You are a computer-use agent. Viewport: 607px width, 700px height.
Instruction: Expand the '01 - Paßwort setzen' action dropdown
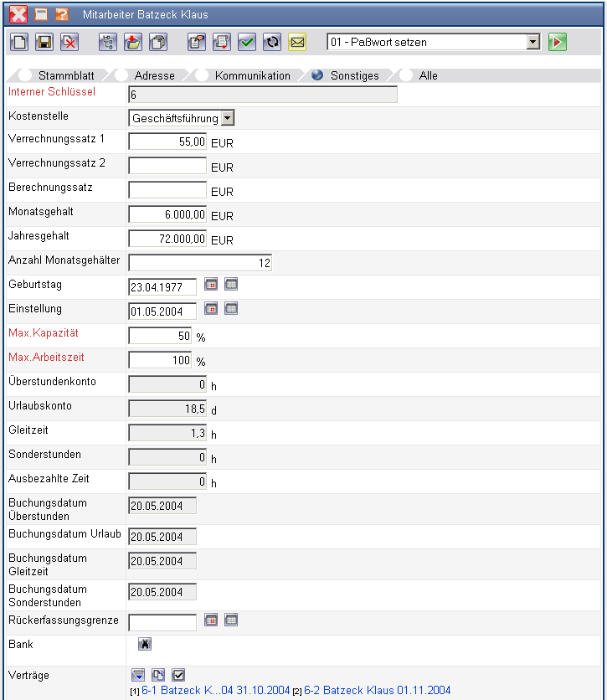[533, 42]
